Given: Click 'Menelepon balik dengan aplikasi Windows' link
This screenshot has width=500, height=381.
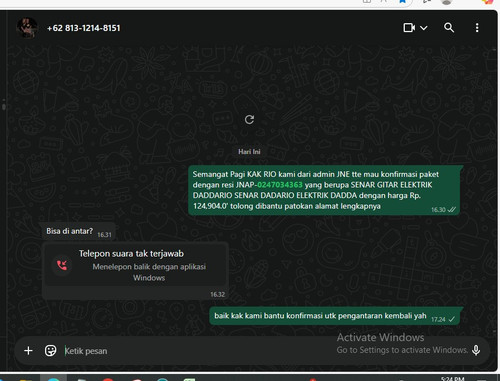Looking at the screenshot, I should 149,272.
